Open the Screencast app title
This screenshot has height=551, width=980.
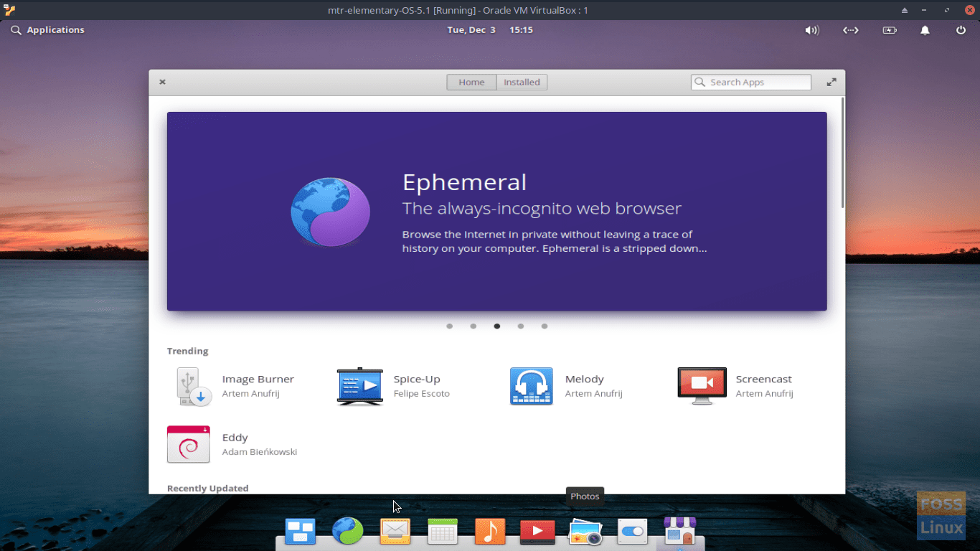764,380
